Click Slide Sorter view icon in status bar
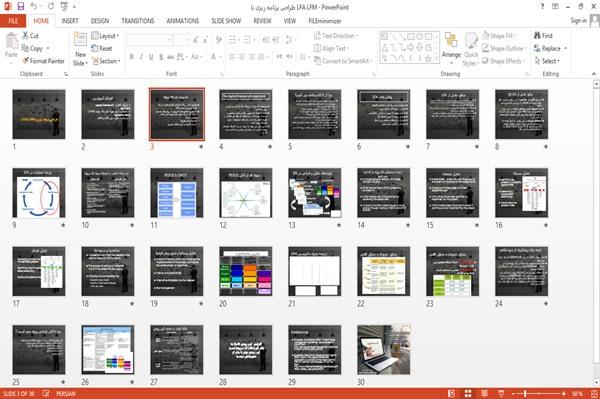Image resolution: width=600 pixels, height=399 pixels. (468, 393)
